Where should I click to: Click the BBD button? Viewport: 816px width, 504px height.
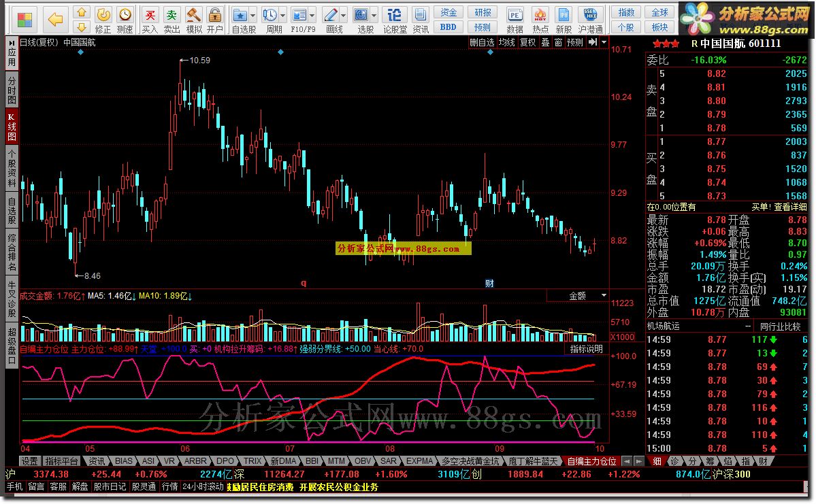tap(448, 27)
